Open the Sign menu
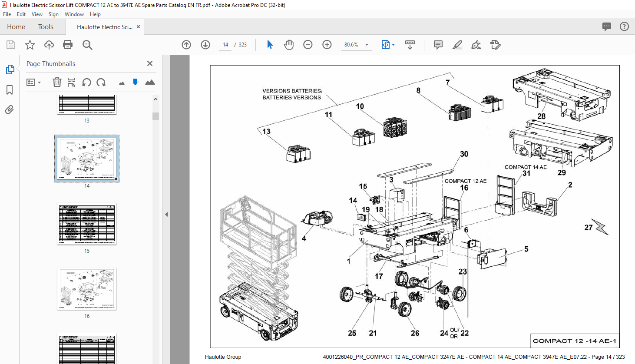This screenshot has height=364, width=635. (x=53, y=14)
